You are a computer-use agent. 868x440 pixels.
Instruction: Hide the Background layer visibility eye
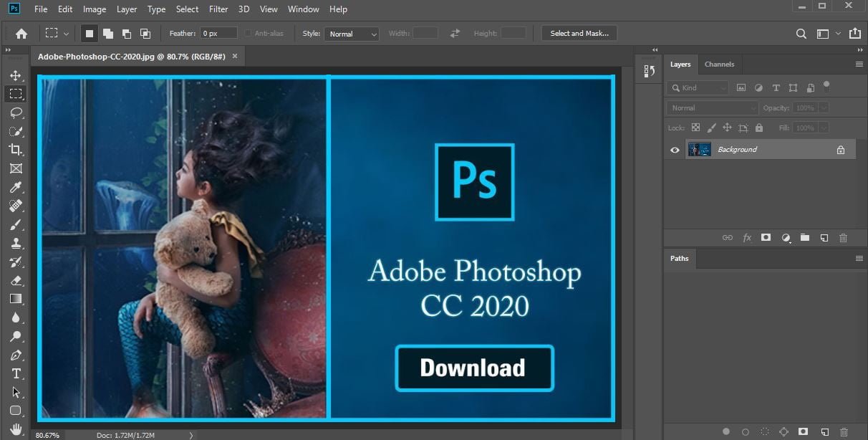click(675, 150)
